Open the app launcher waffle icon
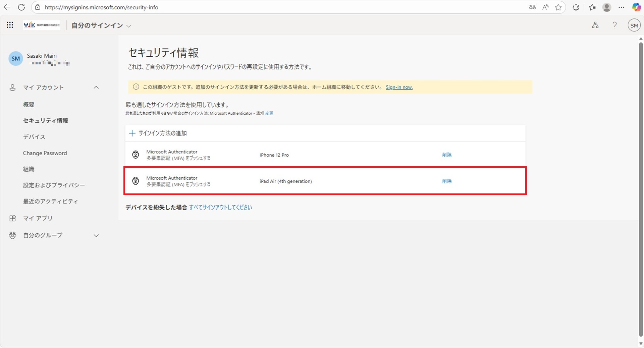644x348 pixels. coord(10,25)
